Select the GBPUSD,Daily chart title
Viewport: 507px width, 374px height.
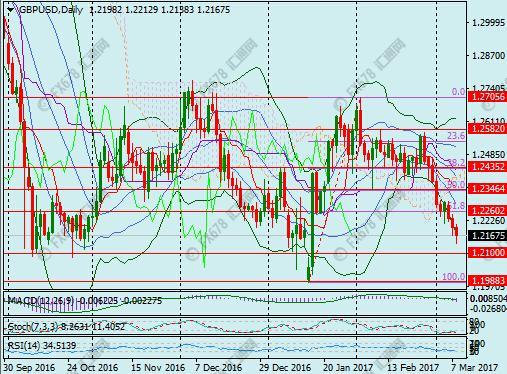pos(51,10)
